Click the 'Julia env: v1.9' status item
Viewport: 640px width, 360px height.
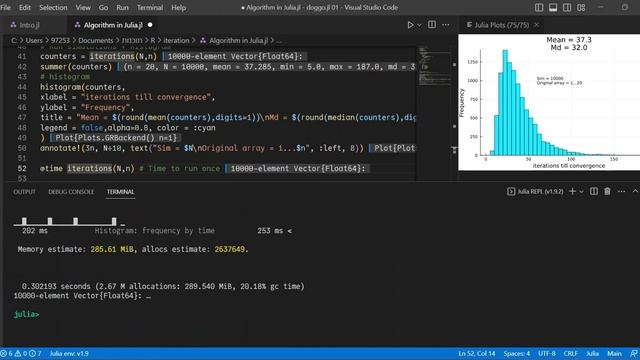point(69,353)
